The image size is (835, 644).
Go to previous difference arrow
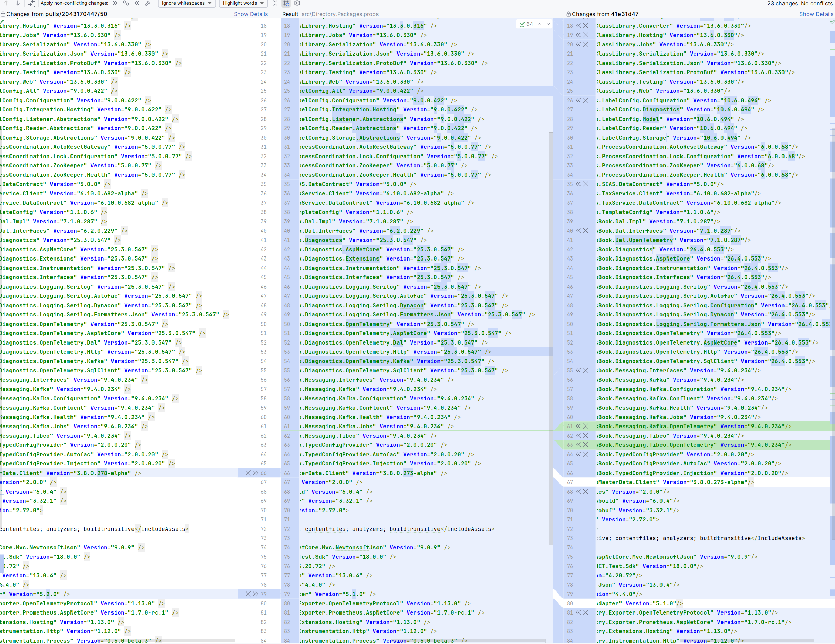pyautogui.click(x=6, y=3)
